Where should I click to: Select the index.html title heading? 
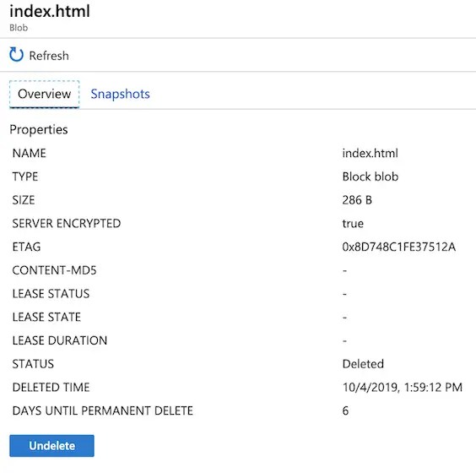50,11
